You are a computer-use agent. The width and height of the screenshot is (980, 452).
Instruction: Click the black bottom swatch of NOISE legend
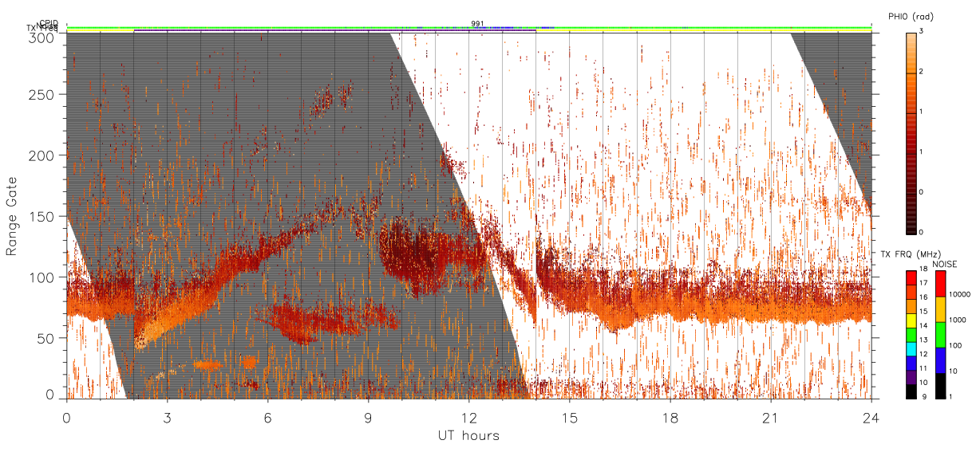(x=940, y=385)
